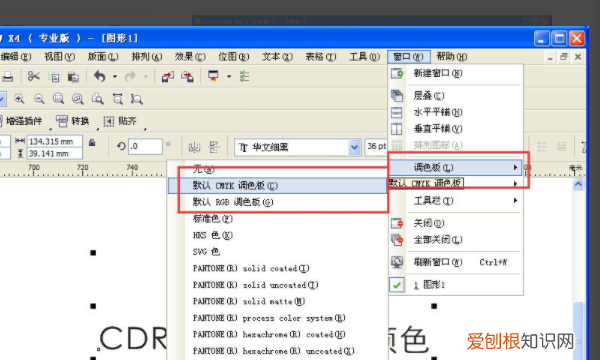Viewport: 600px width, 360px height.
Task: Close the open 窗口 menu
Action: 409,57
